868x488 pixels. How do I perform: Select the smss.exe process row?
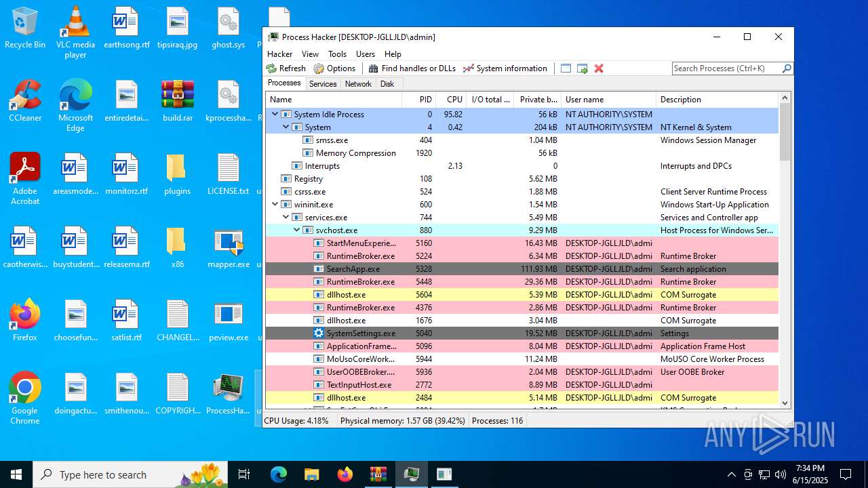pos(521,140)
